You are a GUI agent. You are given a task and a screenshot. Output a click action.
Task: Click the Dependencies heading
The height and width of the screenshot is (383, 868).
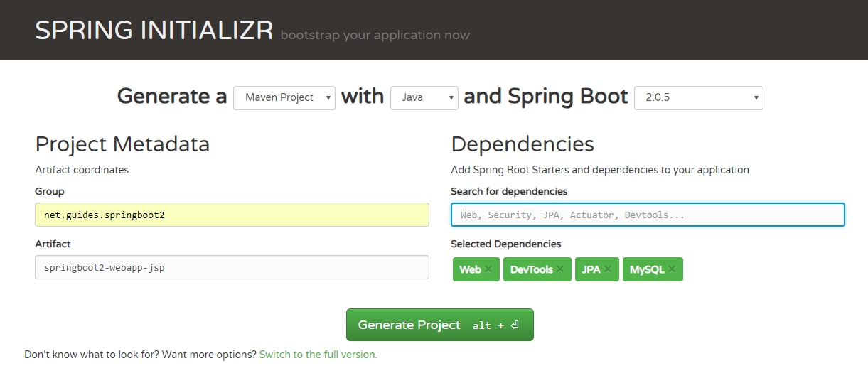523,144
